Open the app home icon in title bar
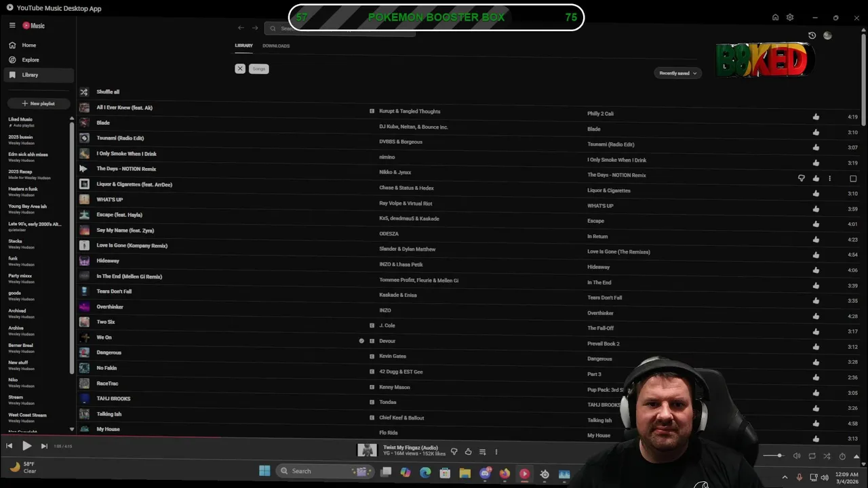Image resolution: width=868 pixels, height=488 pixels. coord(775,17)
